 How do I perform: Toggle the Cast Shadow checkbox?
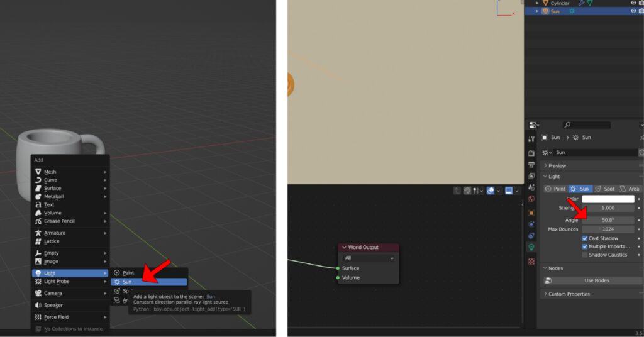point(585,238)
